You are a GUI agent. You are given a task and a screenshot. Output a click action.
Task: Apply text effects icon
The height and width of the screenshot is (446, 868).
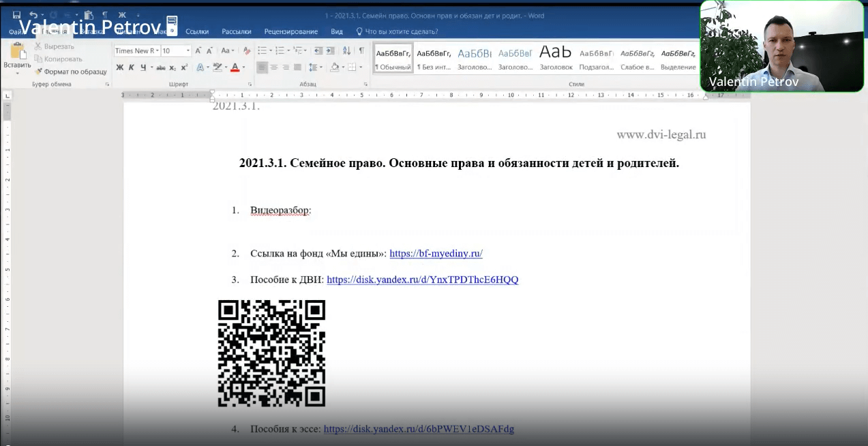pyautogui.click(x=200, y=67)
